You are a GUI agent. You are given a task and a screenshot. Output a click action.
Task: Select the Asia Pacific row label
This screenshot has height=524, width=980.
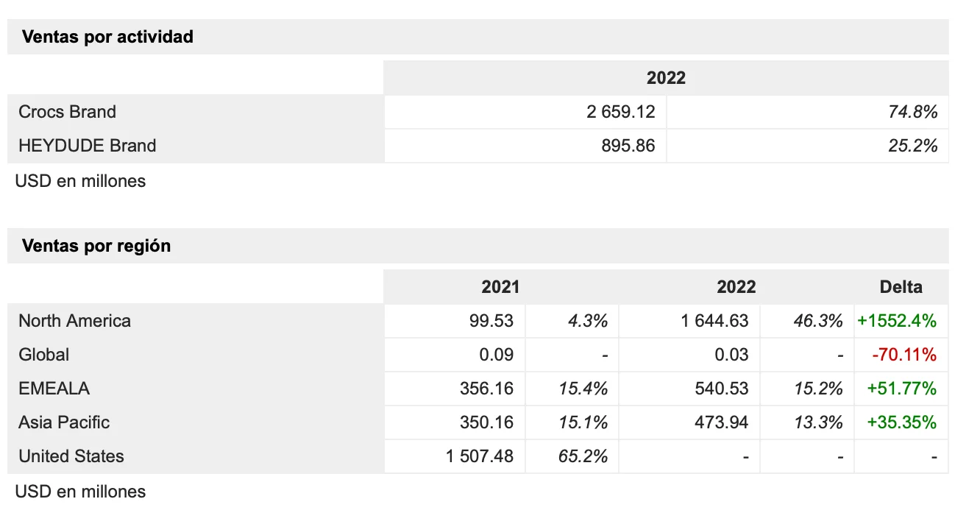pos(64,422)
